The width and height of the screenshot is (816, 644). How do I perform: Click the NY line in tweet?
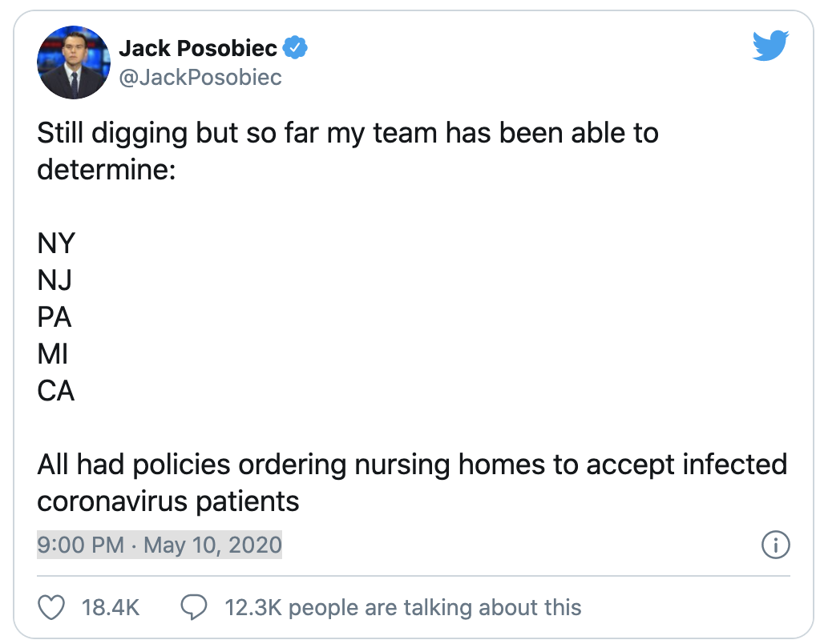(x=56, y=243)
